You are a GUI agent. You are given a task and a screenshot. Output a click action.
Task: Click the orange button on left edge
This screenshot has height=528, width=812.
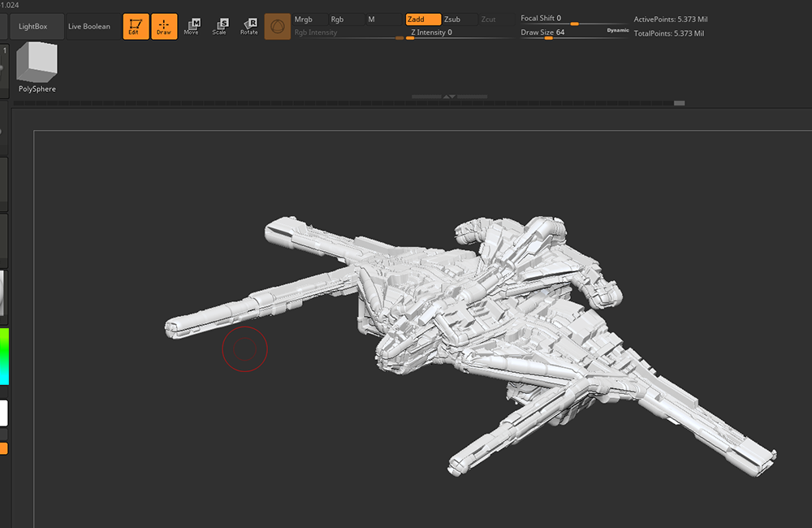point(3,448)
